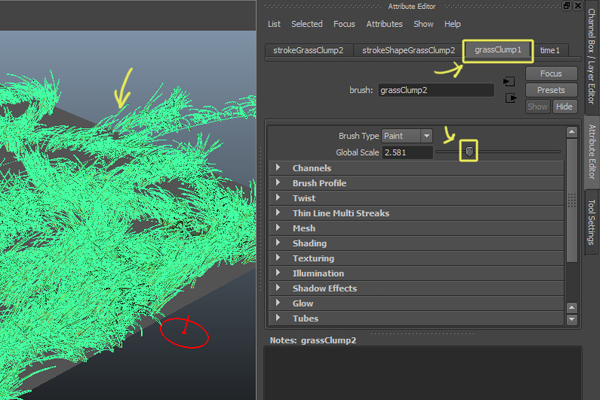The image size is (600, 400).
Task: Open the Help menu
Action: [x=452, y=24]
